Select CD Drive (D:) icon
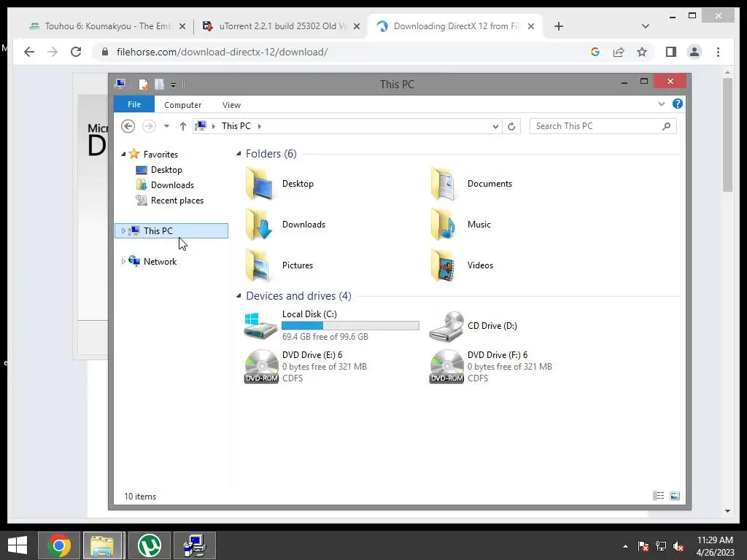Image resolution: width=747 pixels, height=560 pixels. tap(446, 326)
